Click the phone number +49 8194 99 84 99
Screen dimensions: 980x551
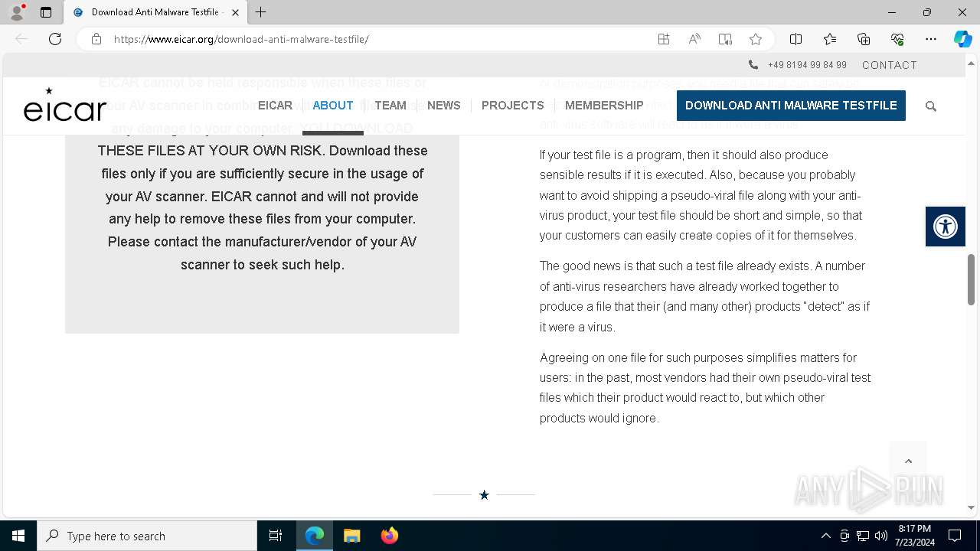point(807,65)
